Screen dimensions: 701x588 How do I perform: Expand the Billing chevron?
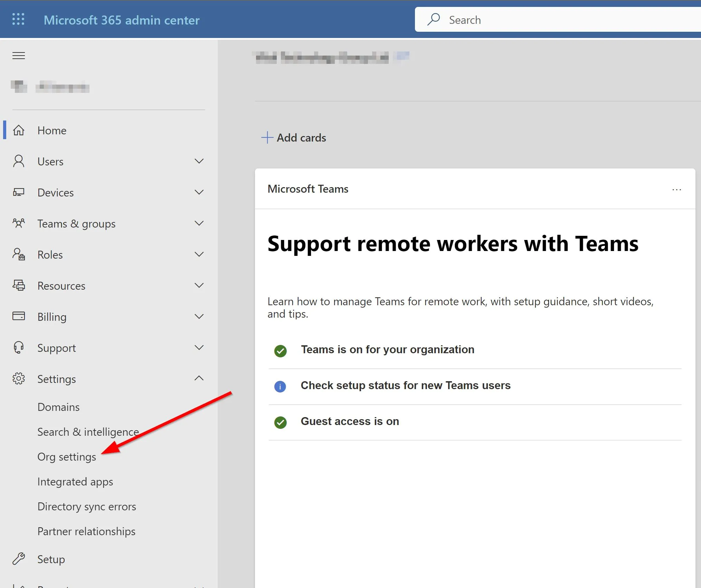tap(199, 317)
